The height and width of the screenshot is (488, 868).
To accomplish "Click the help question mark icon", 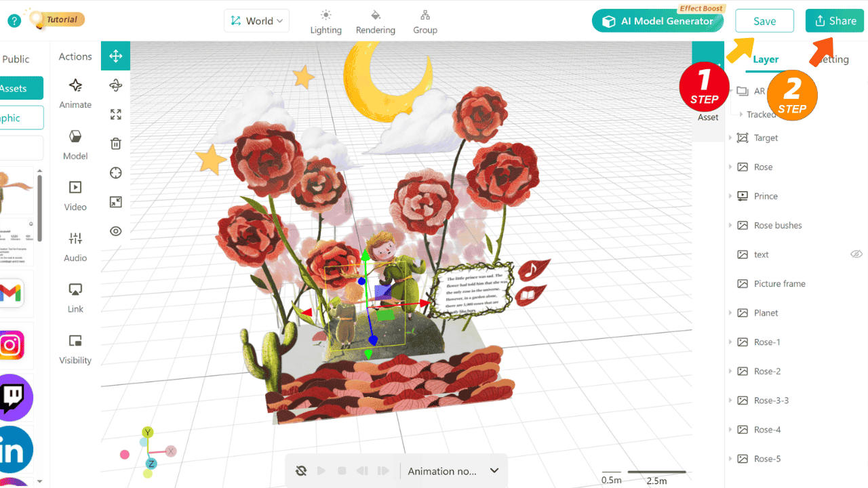I will coord(14,21).
